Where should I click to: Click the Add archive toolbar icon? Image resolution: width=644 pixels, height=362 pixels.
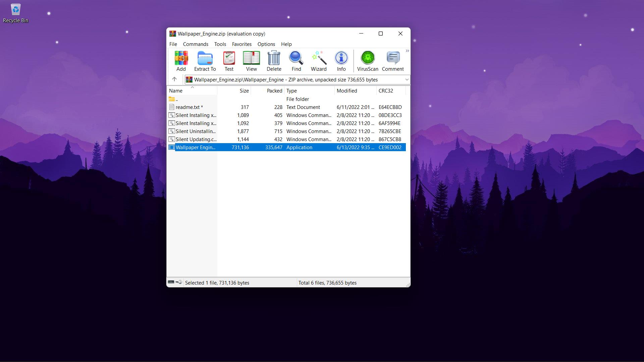[x=181, y=61]
